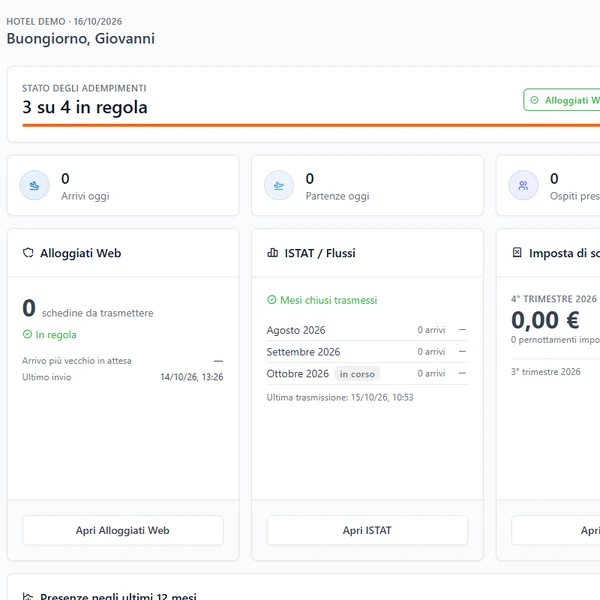Click '0 arrivi' in Ottobre 2026 row
Image resolution: width=600 pixels, height=600 pixels.
click(431, 373)
